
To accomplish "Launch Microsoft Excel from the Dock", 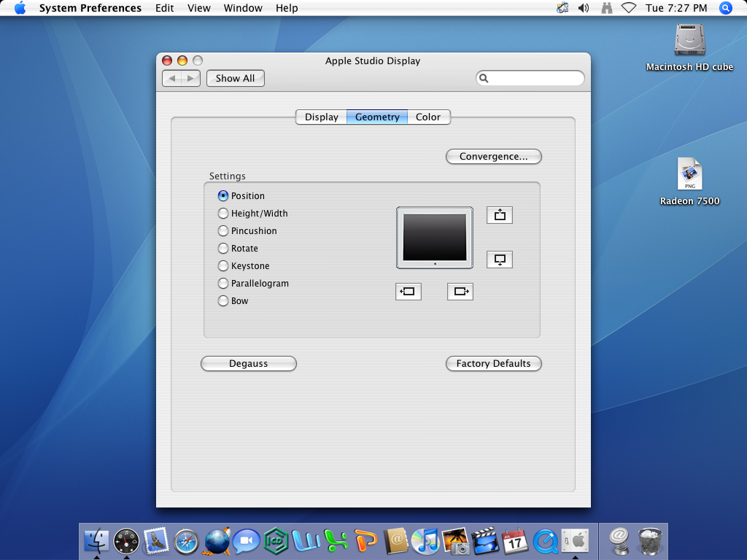I will (x=336, y=542).
